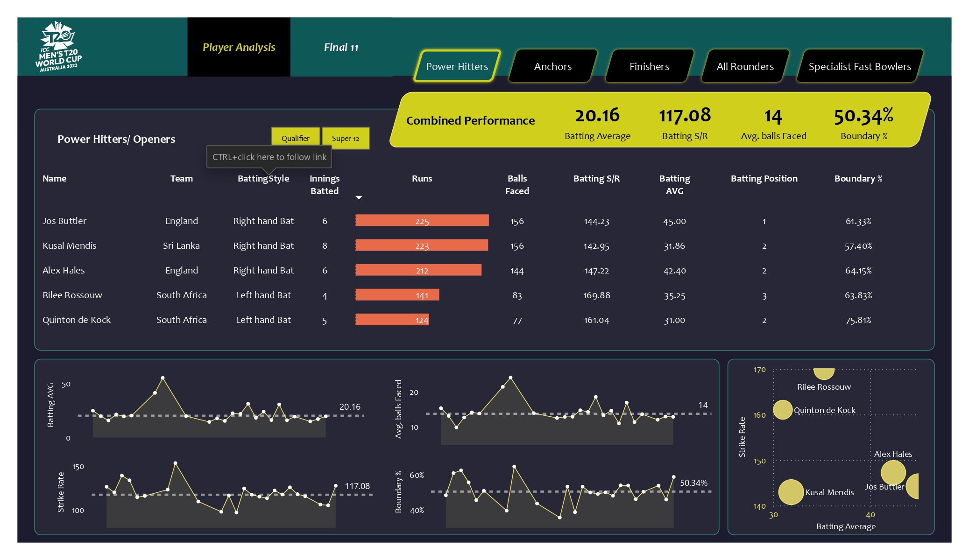Screen dimensions: 969x560
Task: Click the 141 runs bar
Action: tap(397, 294)
